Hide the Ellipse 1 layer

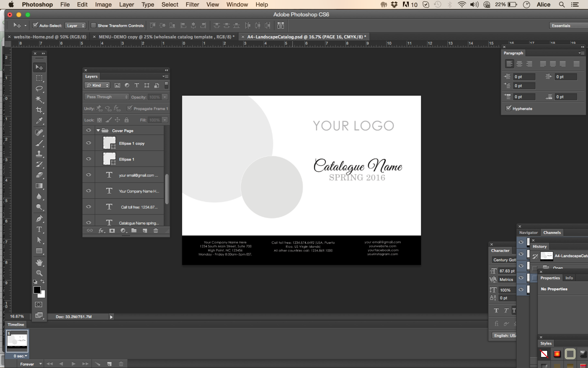[x=89, y=159]
